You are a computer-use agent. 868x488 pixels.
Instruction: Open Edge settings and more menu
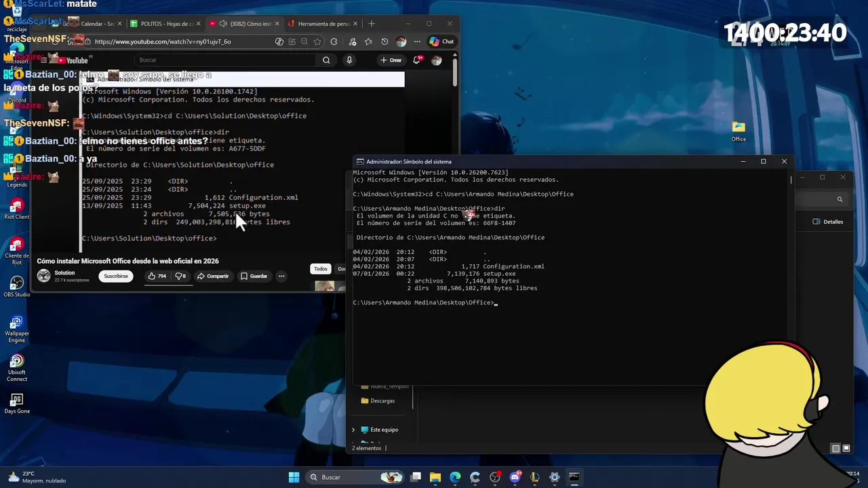(417, 41)
